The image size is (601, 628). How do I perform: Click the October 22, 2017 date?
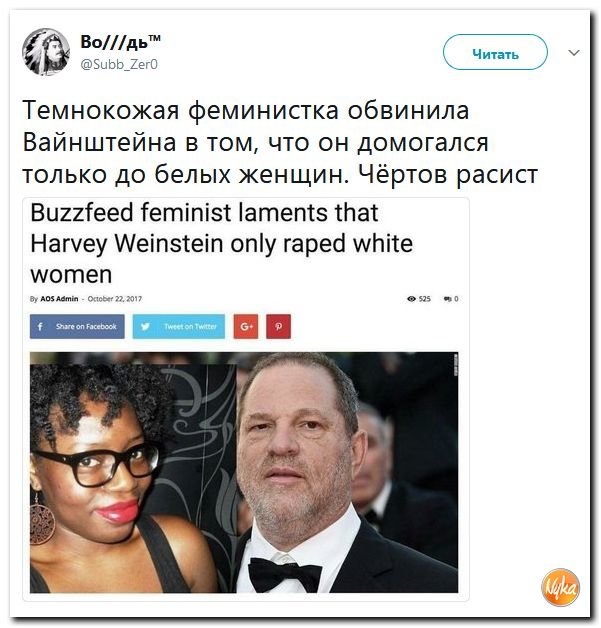tap(115, 299)
